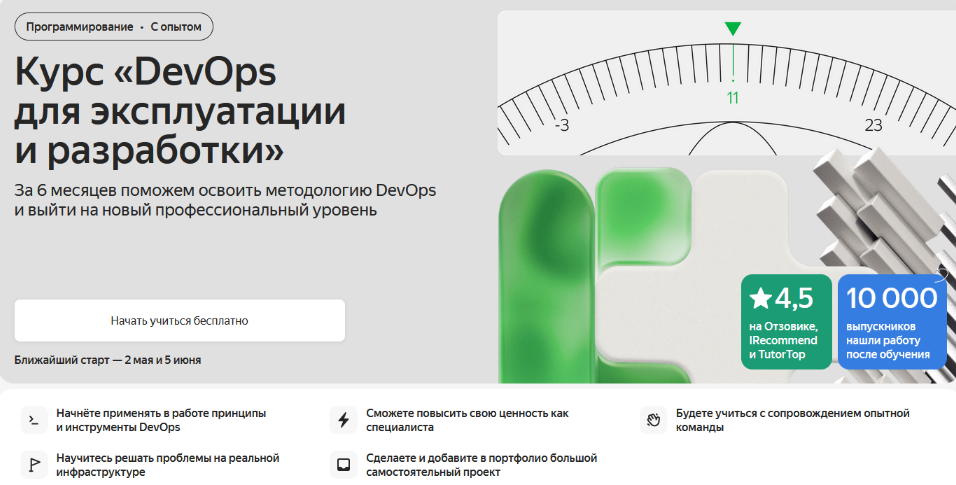Image resolution: width=956 pixels, height=485 pixels.
Task: Click the lightning bolt icon
Action: tap(343, 420)
